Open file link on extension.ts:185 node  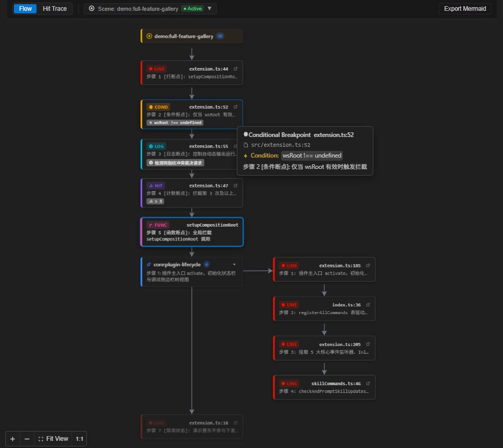point(368,265)
